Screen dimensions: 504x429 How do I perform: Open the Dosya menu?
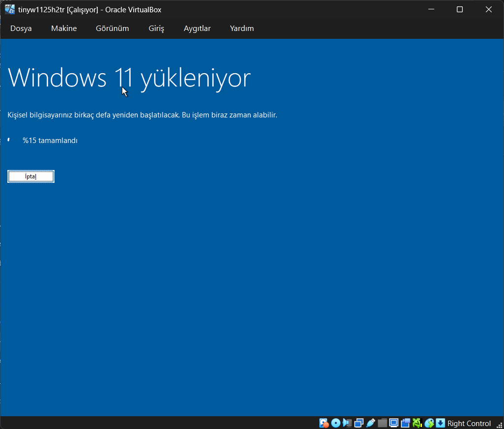point(21,29)
